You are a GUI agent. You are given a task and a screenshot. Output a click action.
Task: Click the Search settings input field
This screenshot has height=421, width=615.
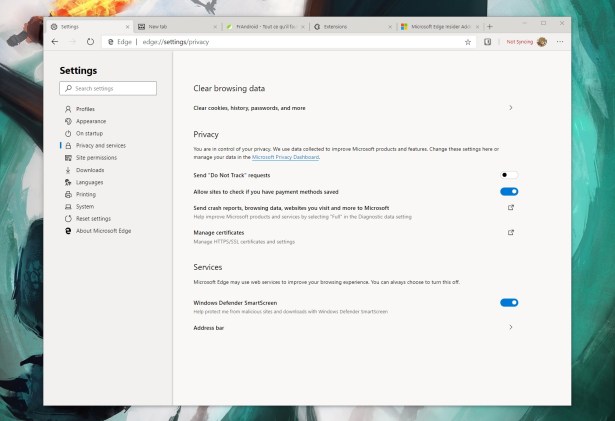click(108, 89)
